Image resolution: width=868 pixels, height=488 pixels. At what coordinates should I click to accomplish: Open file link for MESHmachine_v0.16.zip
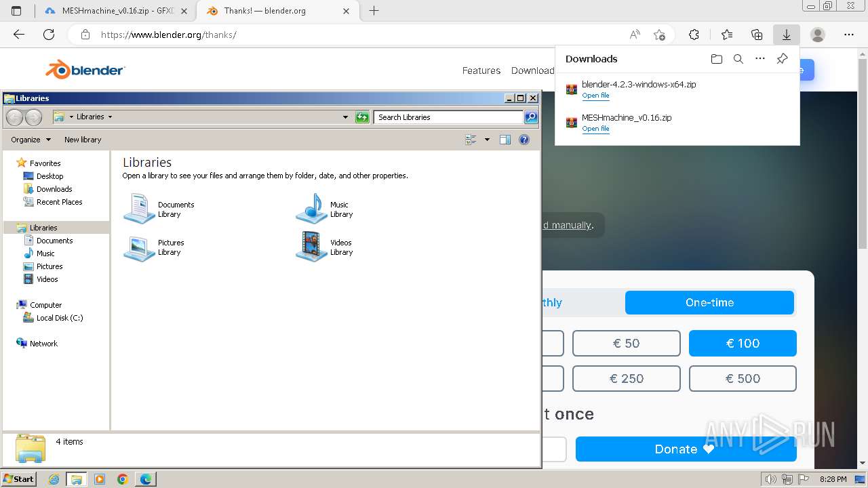coord(595,129)
